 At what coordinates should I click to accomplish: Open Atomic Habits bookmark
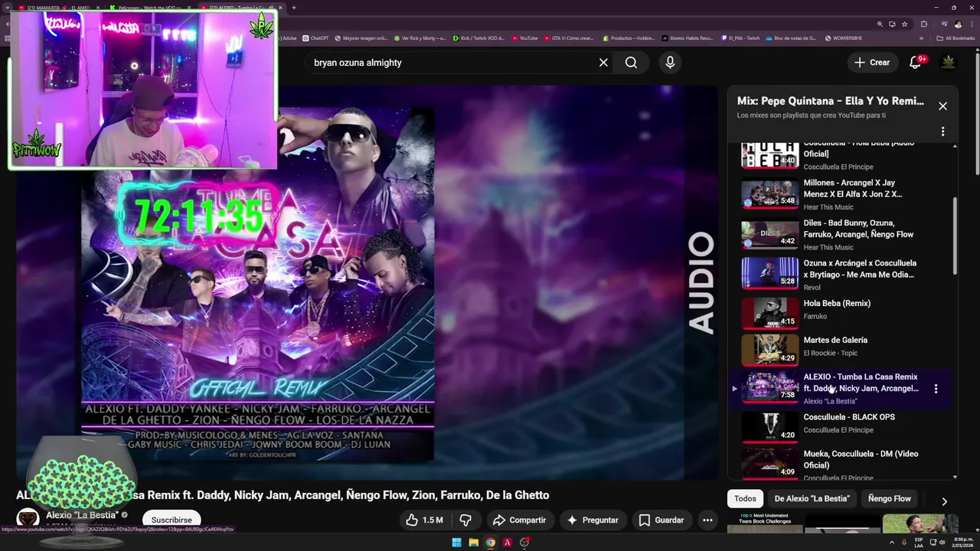point(687,37)
